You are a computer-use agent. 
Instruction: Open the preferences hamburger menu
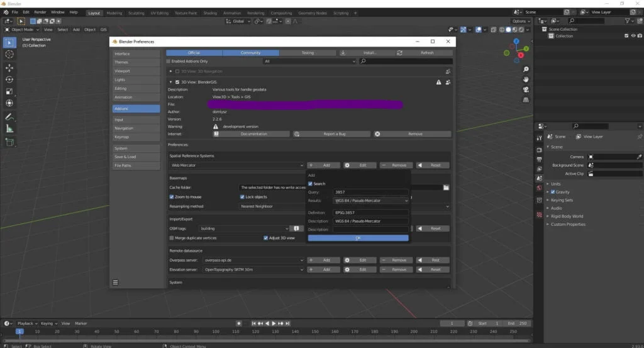(x=116, y=283)
